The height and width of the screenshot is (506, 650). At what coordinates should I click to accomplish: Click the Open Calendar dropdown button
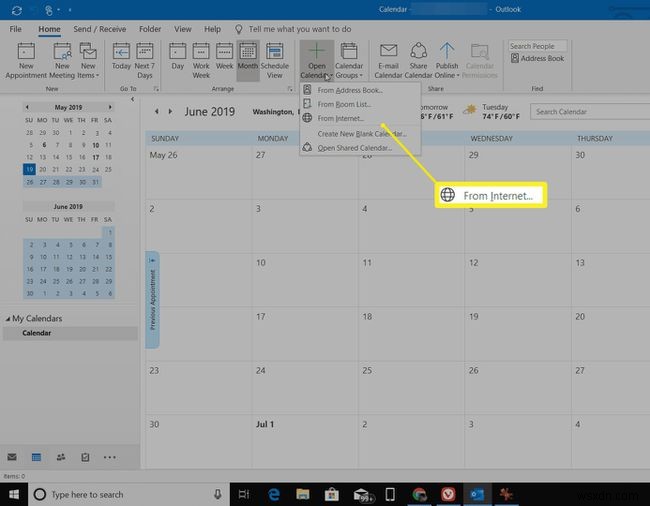pyautogui.click(x=317, y=60)
